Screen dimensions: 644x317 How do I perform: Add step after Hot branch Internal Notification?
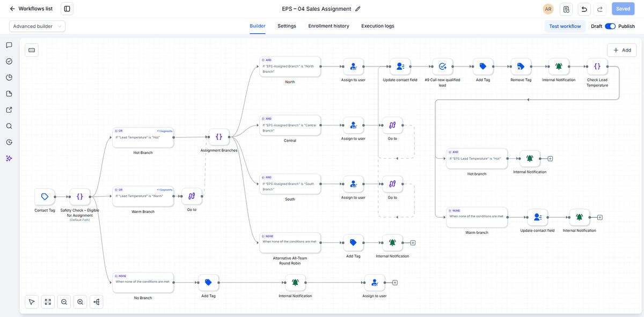tap(550, 159)
